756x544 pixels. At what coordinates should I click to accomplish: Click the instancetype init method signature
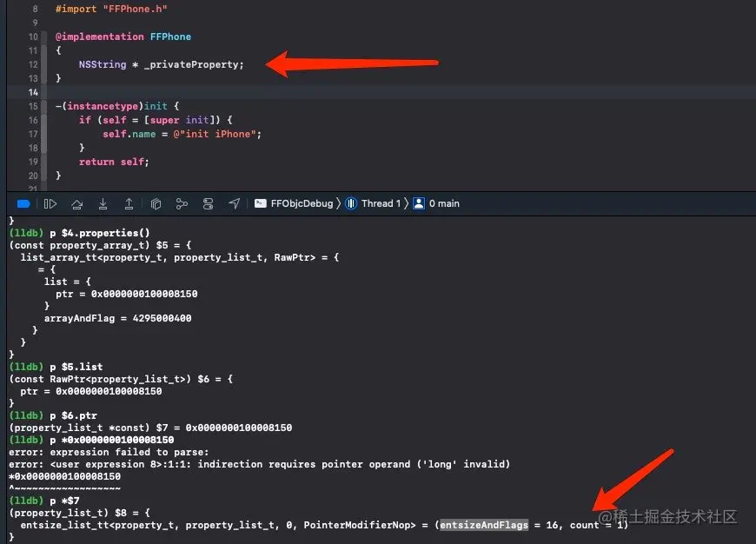(117, 106)
